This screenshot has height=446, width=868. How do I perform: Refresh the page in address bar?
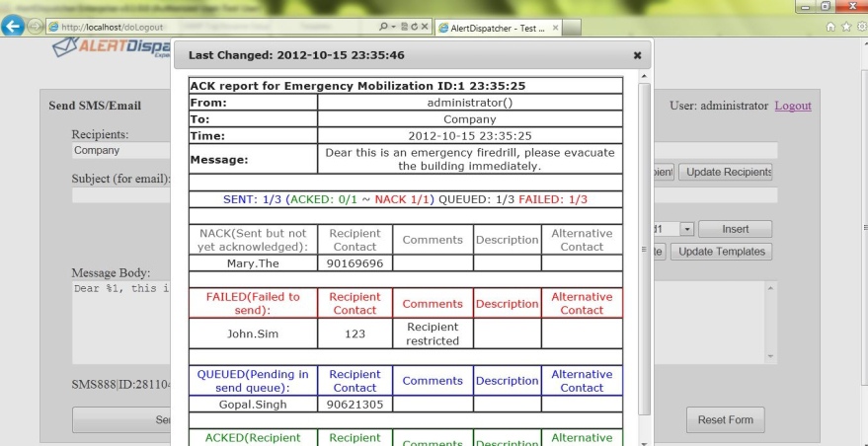[414, 27]
